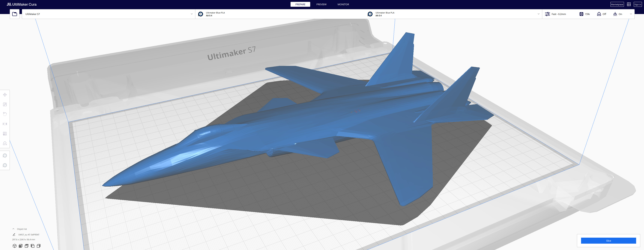Select the Move tool in left toolbar
Image resolution: width=644 pixels, height=250 pixels.
click(5, 95)
